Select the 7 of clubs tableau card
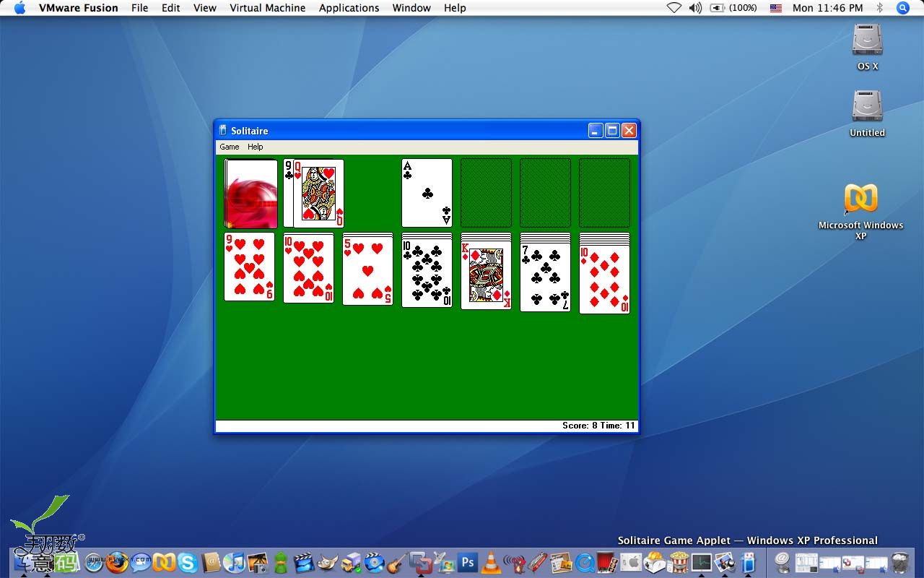 pyautogui.click(x=545, y=277)
